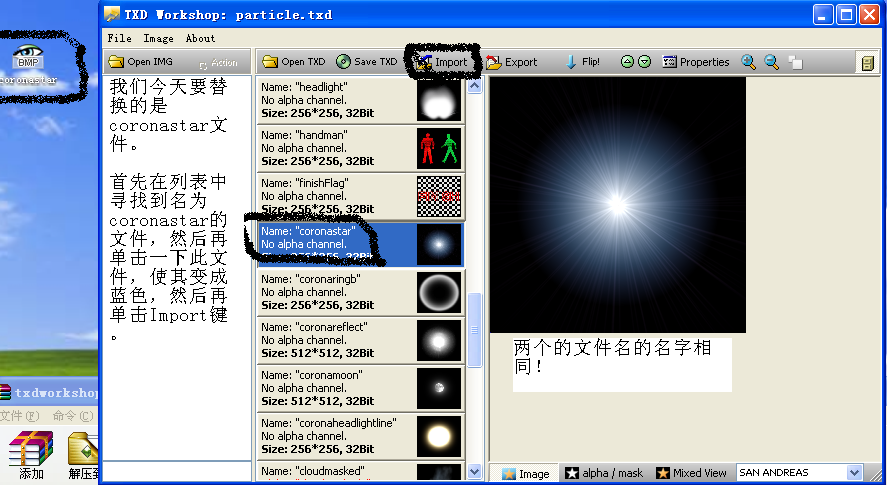Click the coronastar BMP desktop icon
The width and height of the screenshot is (887, 485).
pos(28,65)
